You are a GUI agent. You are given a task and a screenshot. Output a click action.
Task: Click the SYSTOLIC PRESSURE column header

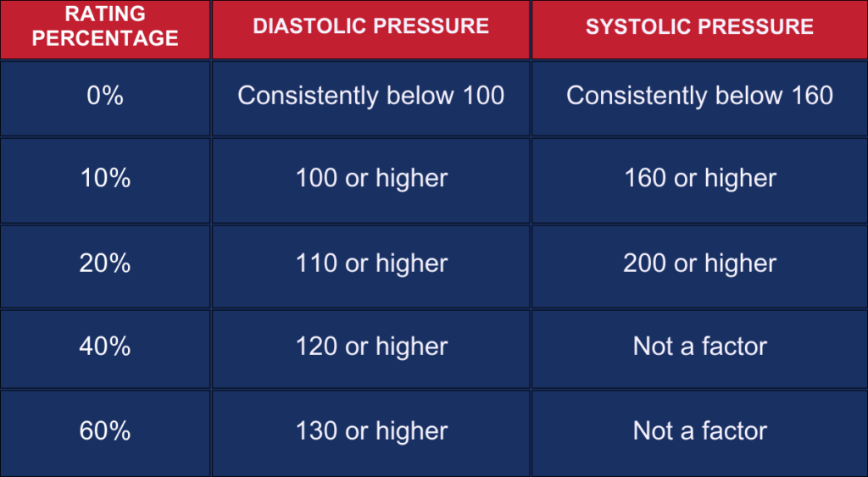[699, 26]
